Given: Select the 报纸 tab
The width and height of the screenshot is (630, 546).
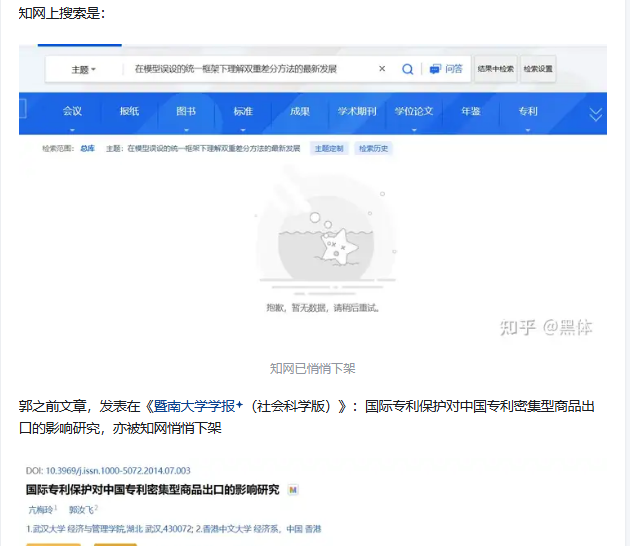Looking at the screenshot, I should [129, 111].
